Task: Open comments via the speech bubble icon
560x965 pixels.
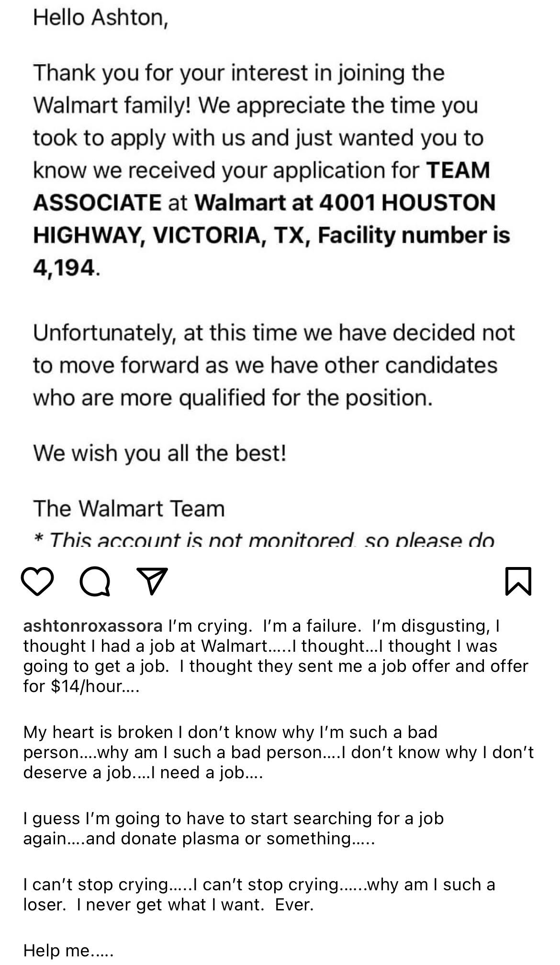Action: coord(95,582)
